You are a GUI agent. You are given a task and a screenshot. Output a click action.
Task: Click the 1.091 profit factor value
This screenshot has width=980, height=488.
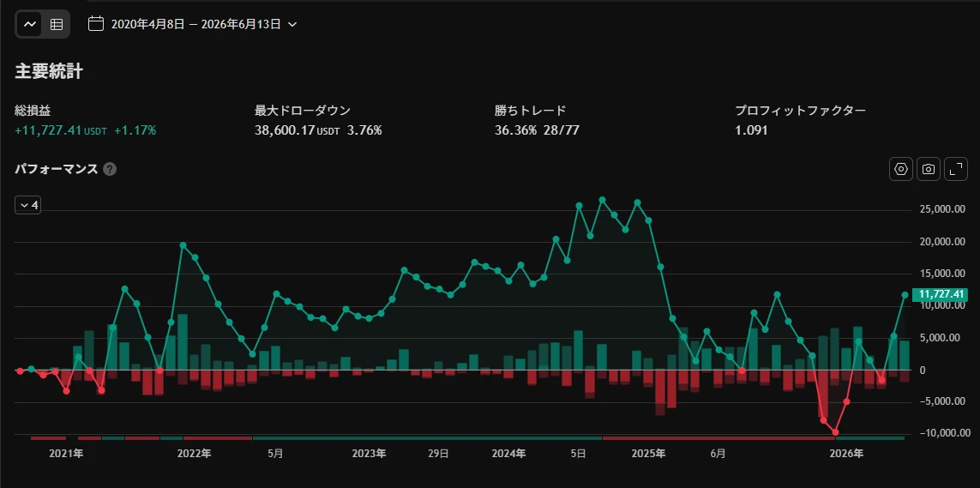coord(751,130)
